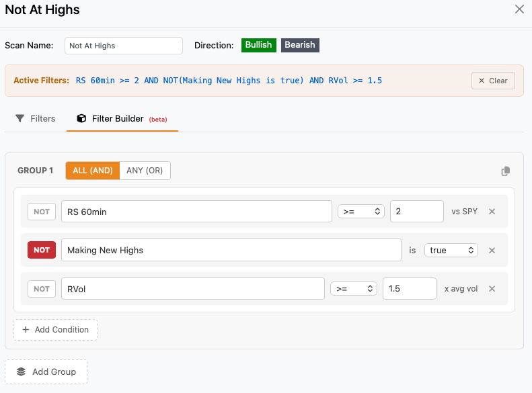Switch group logic to ANY (OR)
Viewport: 532px width, 393px height.
point(145,171)
